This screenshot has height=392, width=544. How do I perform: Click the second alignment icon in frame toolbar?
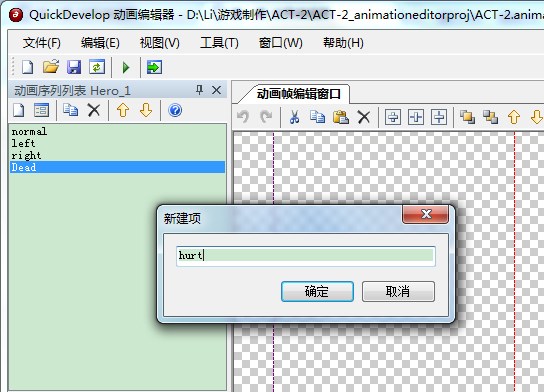[x=416, y=117]
